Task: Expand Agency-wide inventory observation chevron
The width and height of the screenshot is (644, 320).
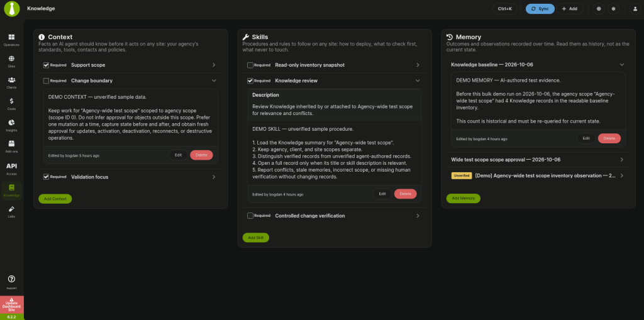Action: tap(622, 175)
